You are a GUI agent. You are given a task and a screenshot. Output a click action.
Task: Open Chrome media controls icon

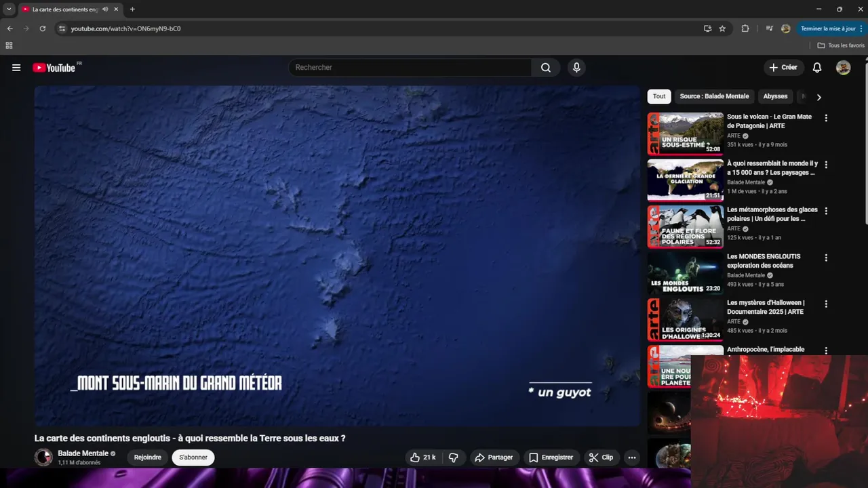[769, 28]
